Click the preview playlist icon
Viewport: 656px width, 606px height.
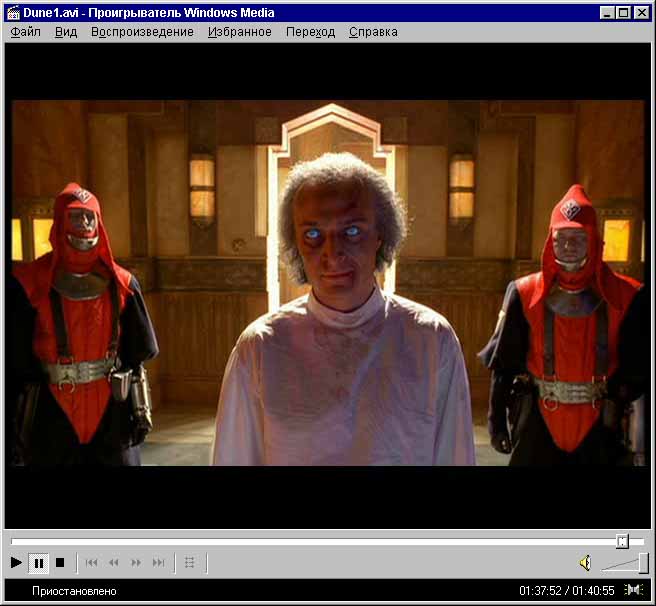pos(190,562)
